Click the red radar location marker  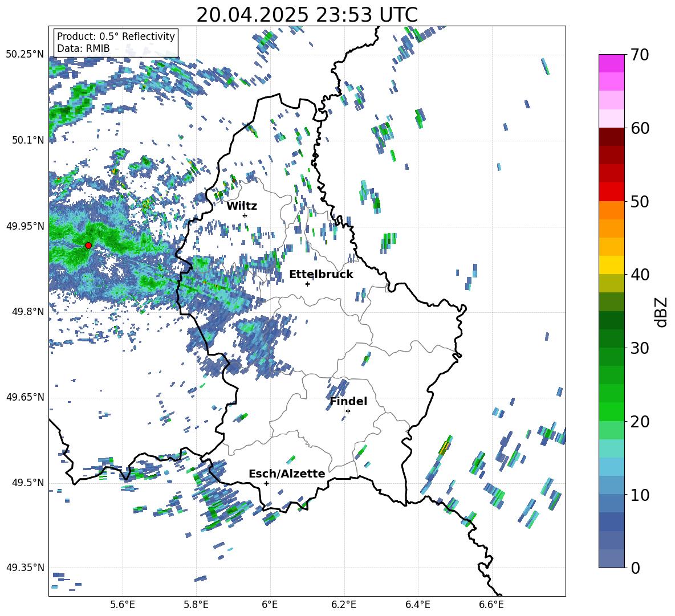coord(88,246)
